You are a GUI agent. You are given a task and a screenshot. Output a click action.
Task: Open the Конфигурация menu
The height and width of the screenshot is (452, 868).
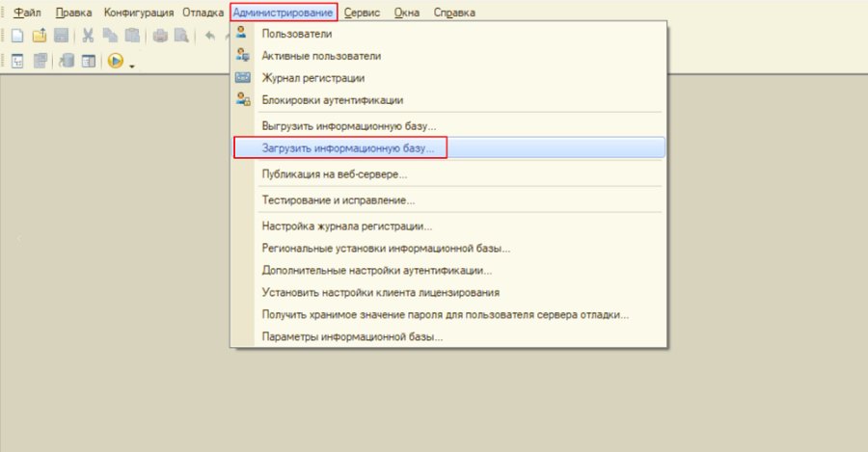click(138, 13)
